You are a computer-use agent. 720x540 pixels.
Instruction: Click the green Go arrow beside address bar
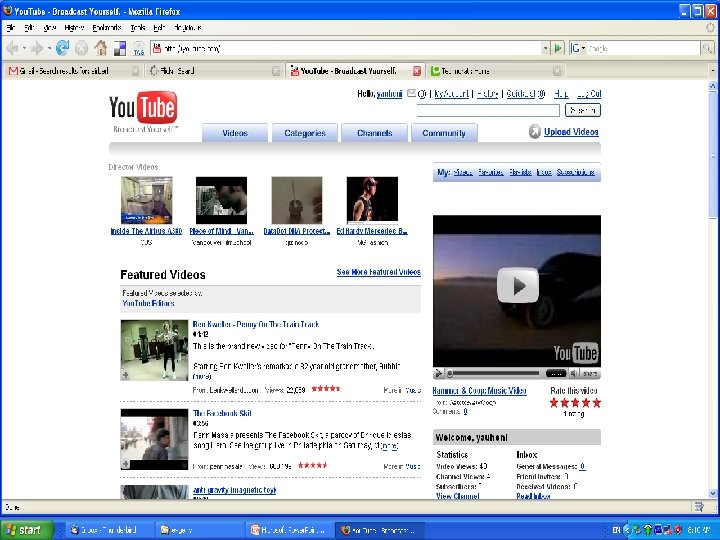click(x=558, y=48)
